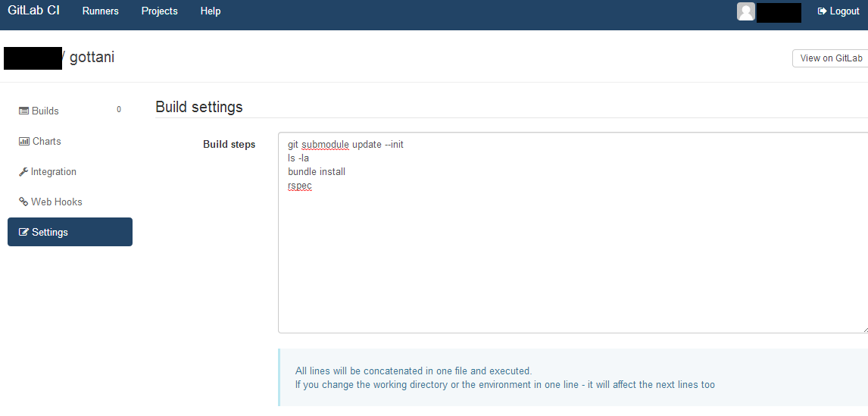The image size is (868, 416).
Task: Click the 'rspec' line
Action: point(300,186)
